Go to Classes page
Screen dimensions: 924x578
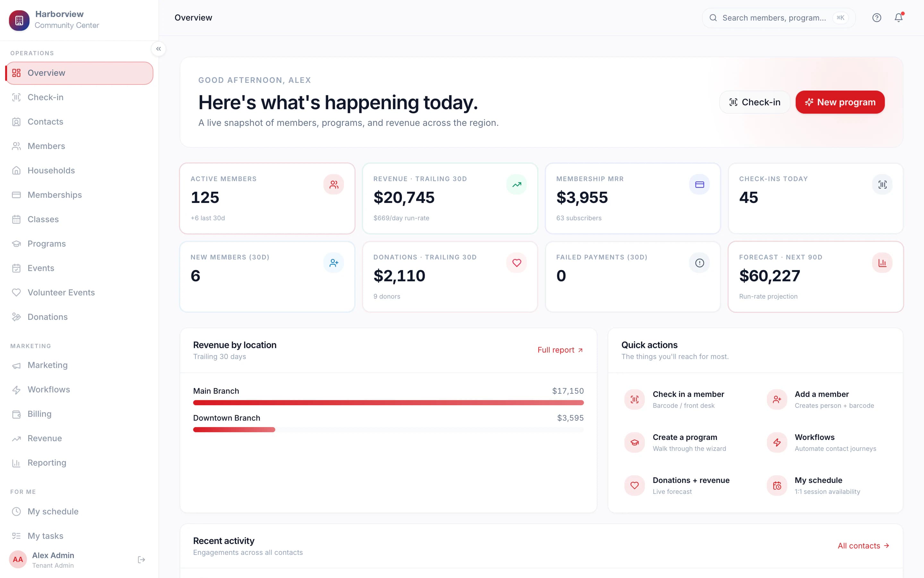[80, 219]
